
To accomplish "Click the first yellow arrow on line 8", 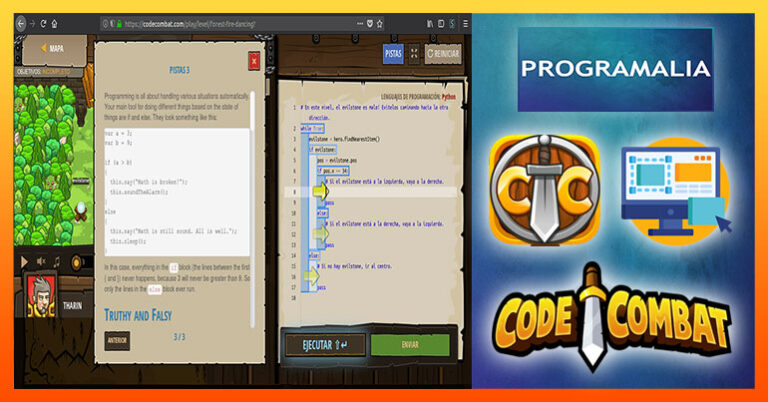I will (321, 191).
